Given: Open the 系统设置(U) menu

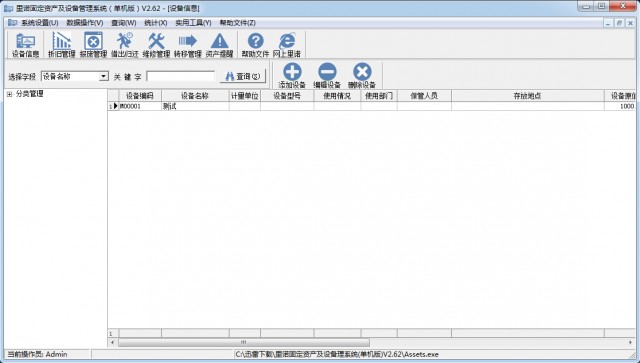Looking at the screenshot, I should (40, 23).
